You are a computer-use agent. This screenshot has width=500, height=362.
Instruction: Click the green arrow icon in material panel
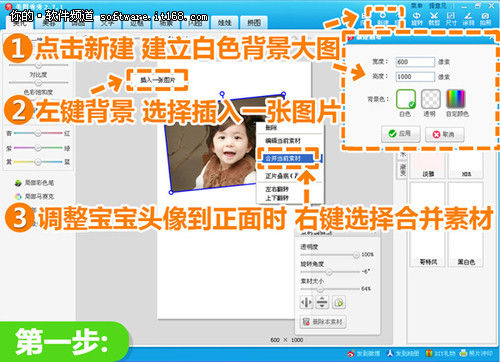click(339, 302)
